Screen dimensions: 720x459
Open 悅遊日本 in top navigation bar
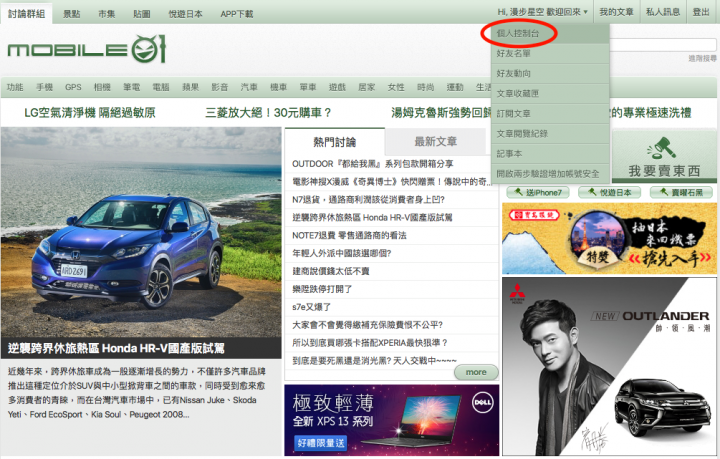coord(186,14)
